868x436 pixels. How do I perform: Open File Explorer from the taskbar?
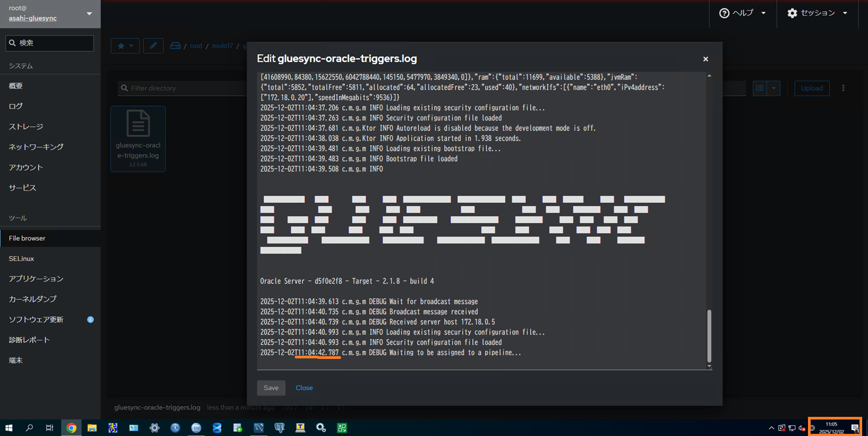point(92,427)
